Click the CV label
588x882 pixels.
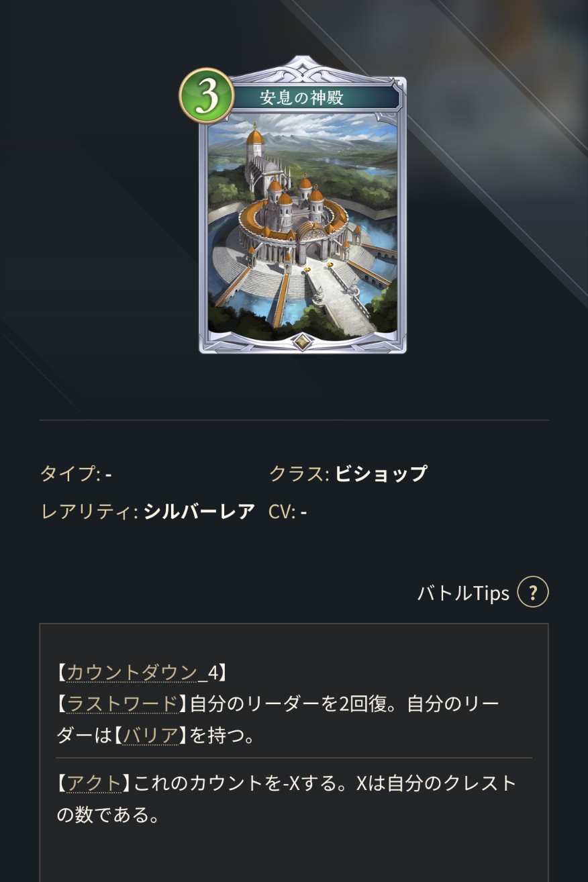point(282,511)
